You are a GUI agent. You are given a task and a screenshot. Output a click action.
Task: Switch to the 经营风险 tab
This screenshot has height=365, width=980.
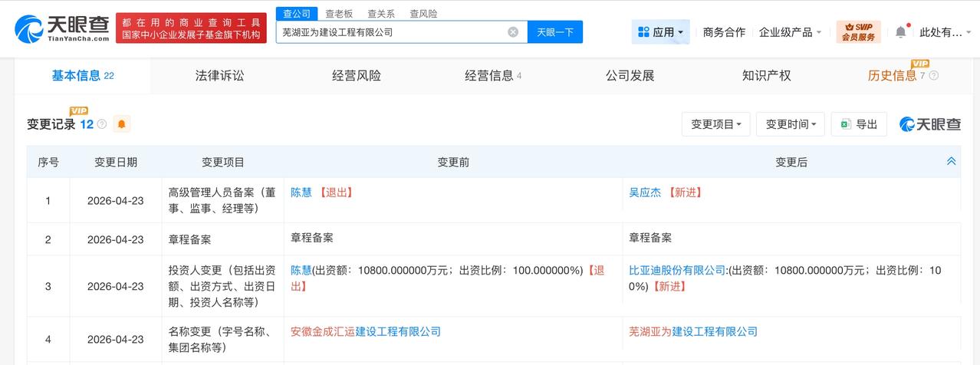357,75
